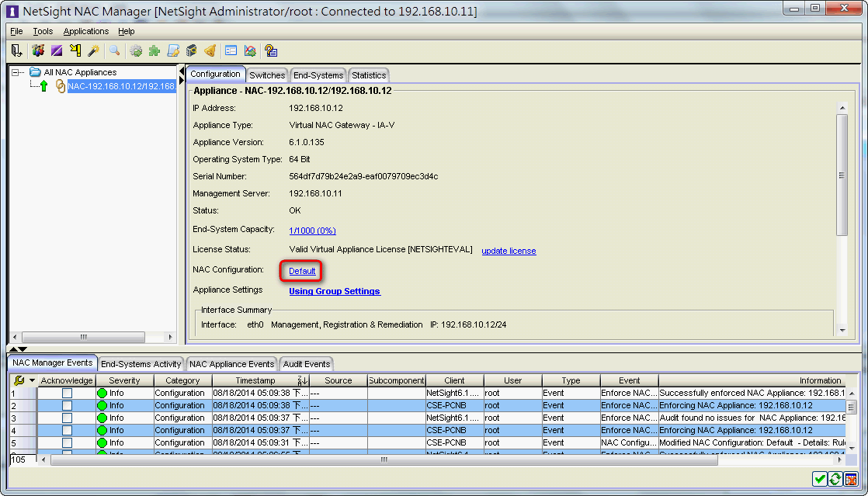This screenshot has width=868, height=496.
Task: Collapse the left tree pane with left arrow
Action: 182,72
